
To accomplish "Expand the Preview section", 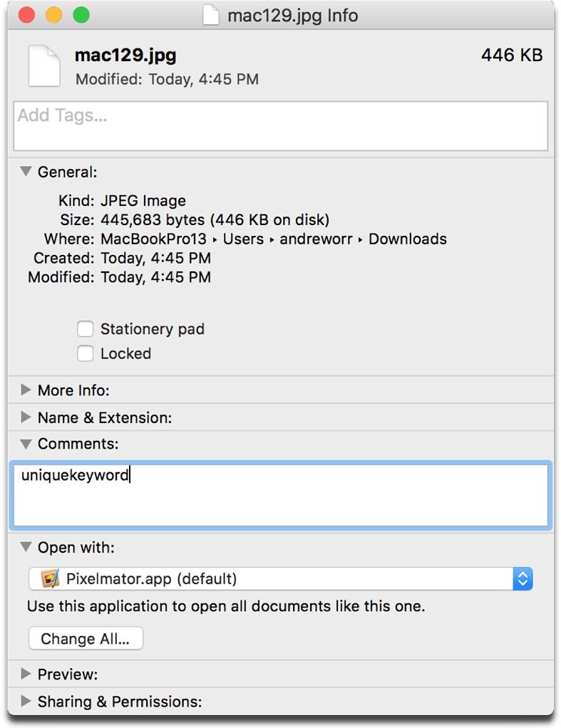I will 26,674.
